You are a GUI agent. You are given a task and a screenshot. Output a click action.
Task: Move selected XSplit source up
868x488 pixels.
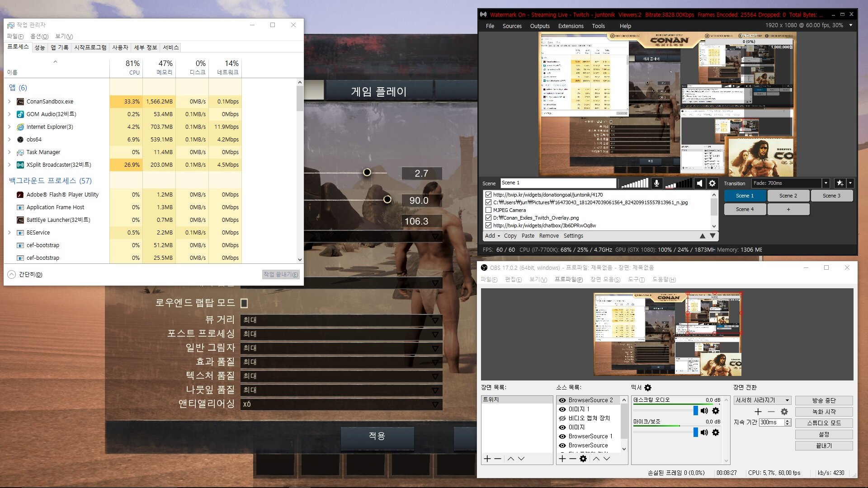(702, 236)
